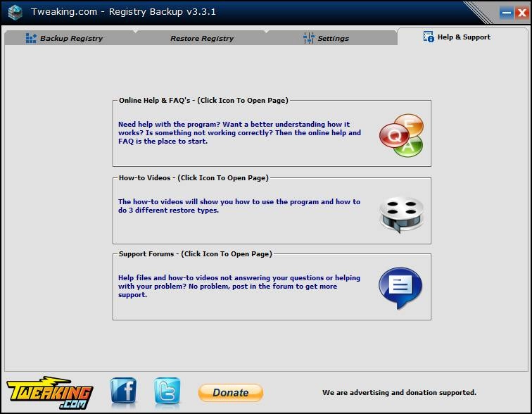Click the support forums description text

[x=239, y=286]
